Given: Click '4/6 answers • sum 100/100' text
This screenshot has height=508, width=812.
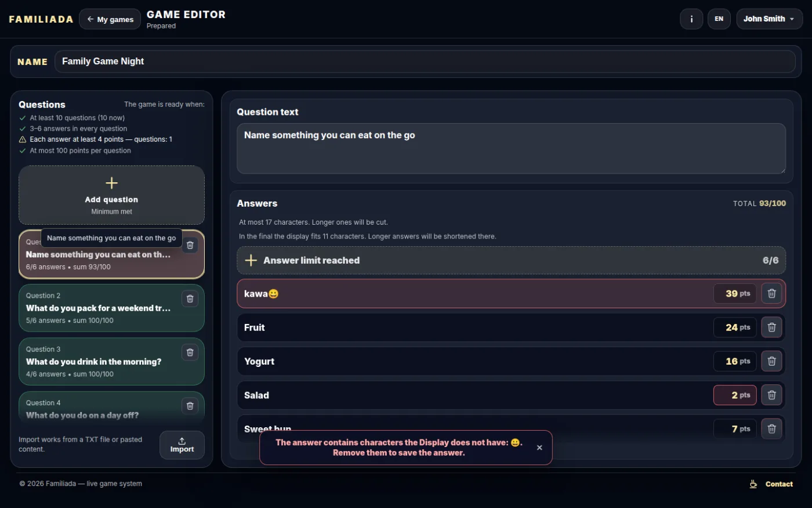Looking at the screenshot, I should 70,374.
